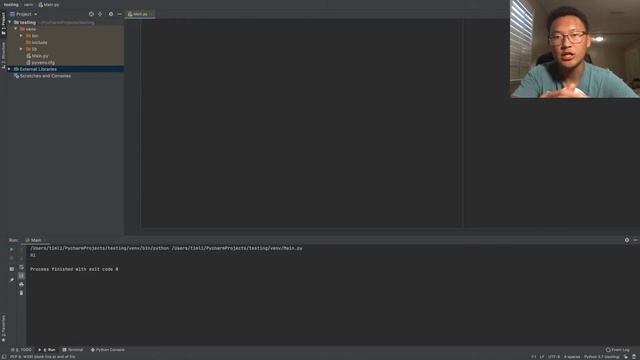Collapse the venv folder arrow
The width and height of the screenshot is (640, 360).
pyautogui.click(x=16, y=29)
